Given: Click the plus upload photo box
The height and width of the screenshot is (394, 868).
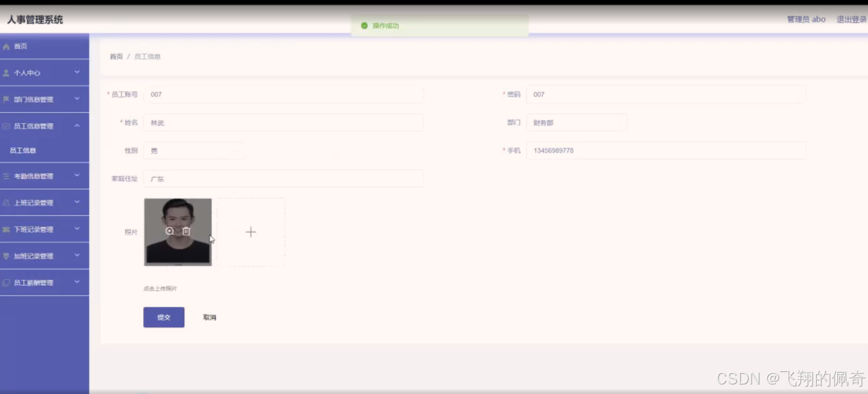Looking at the screenshot, I should [251, 232].
